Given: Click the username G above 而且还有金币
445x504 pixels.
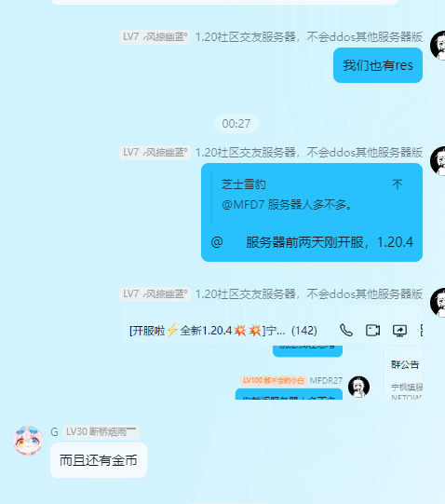Looking at the screenshot, I should point(54,431).
